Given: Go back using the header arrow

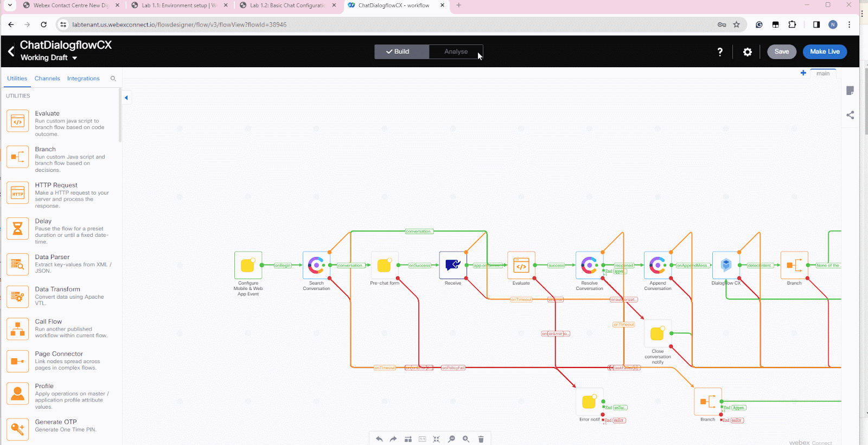Looking at the screenshot, I should (11, 51).
